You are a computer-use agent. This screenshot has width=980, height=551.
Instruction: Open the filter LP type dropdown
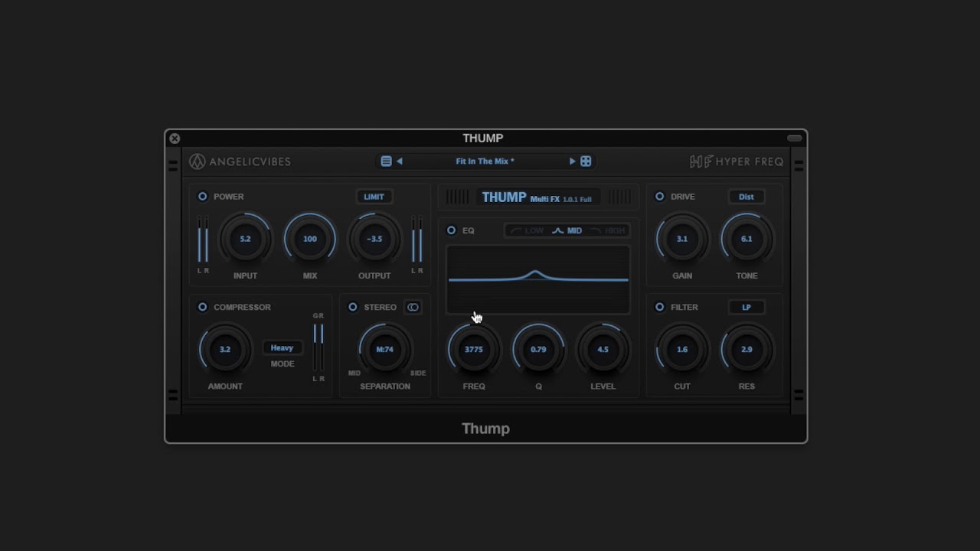tap(746, 307)
